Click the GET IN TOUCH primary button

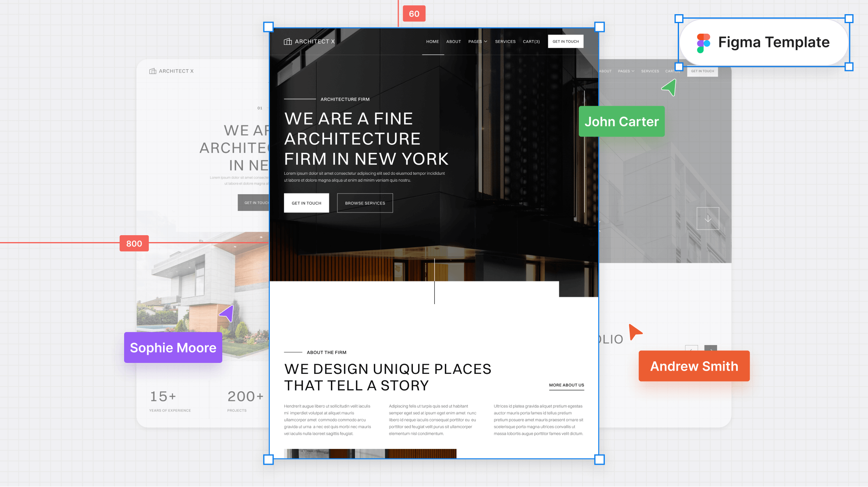[306, 203]
